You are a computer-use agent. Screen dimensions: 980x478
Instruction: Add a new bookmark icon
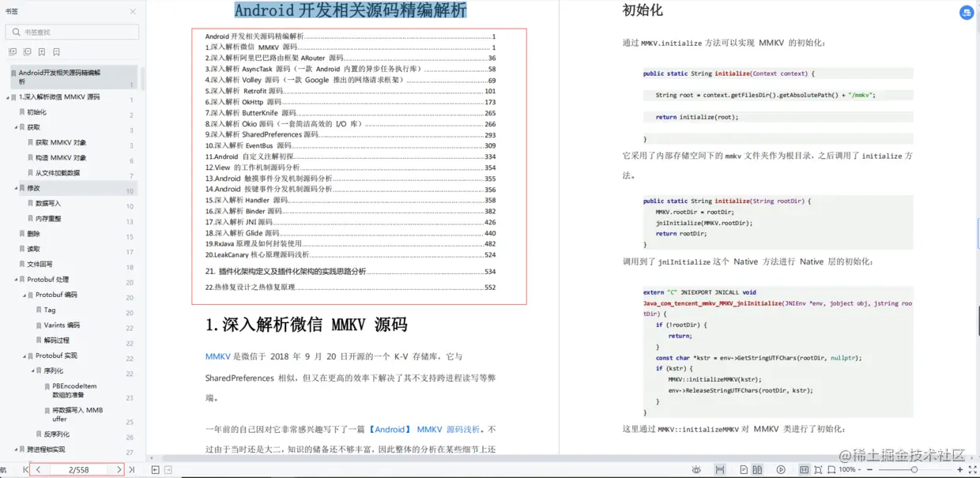pos(43,52)
